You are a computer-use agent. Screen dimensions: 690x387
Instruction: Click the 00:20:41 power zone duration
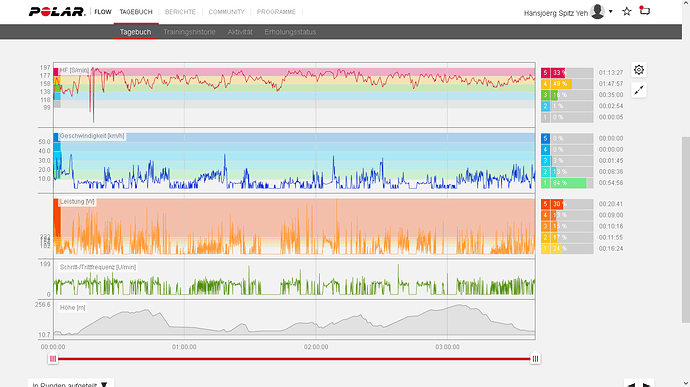pos(611,204)
